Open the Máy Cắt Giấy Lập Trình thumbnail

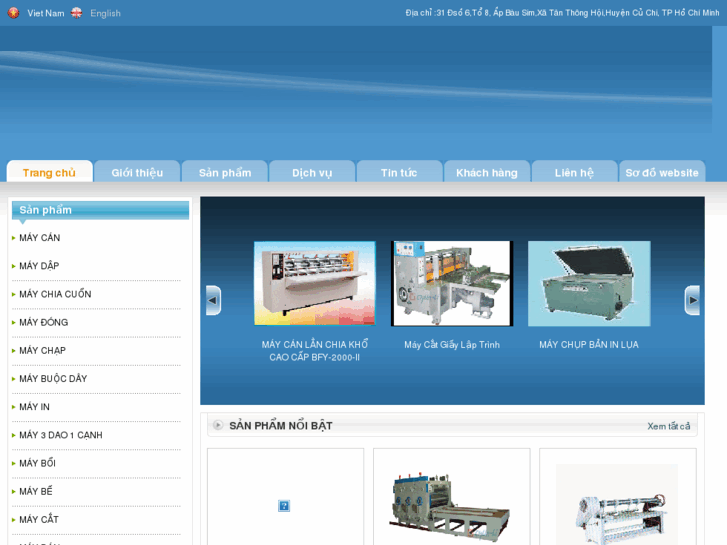tap(452, 283)
